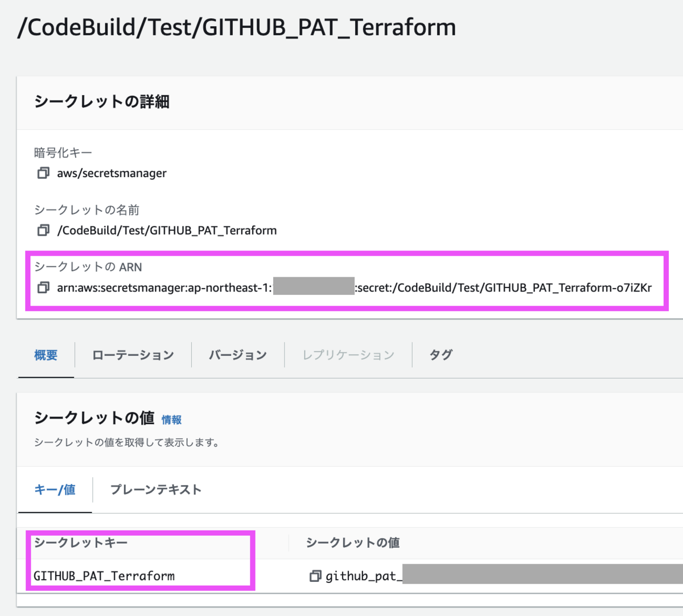
Task: Open the ローテーション tab
Action: click(x=133, y=355)
